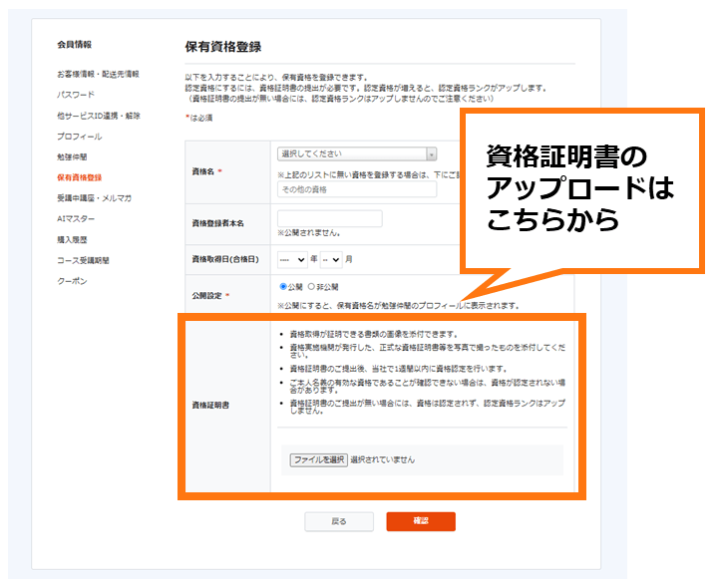Go to パスワード settings
The height and width of the screenshot is (588, 719).
click(76, 95)
